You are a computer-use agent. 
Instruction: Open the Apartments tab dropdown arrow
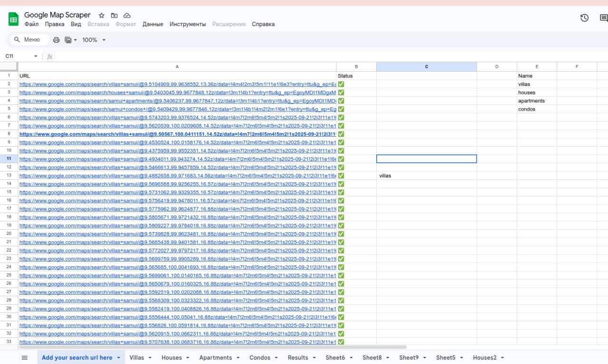click(x=238, y=358)
